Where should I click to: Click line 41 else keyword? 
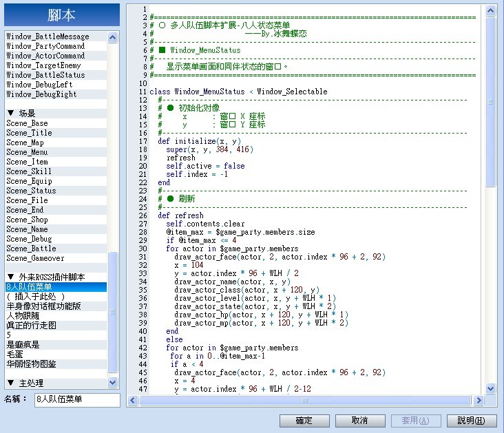point(174,339)
